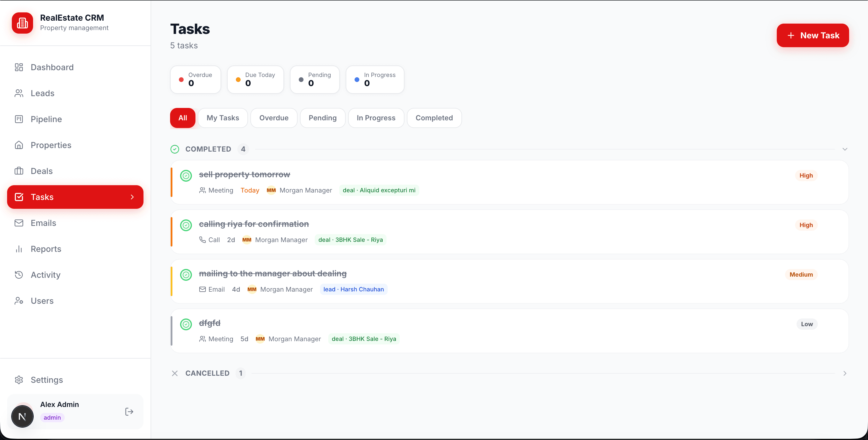The width and height of the screenshot is (868, 440).
Task: Switch to the My Tasks filter
Action: pyautogui.click(x=223, y=118)
